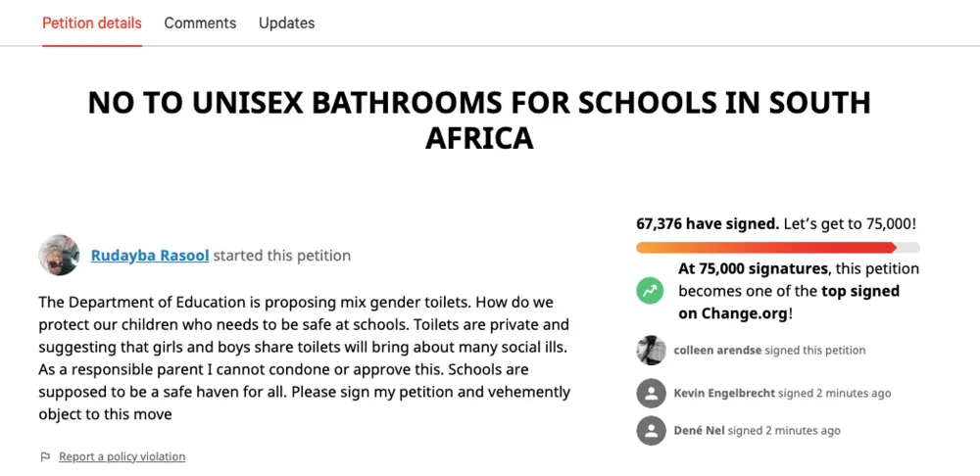The image size is (980, 476).
Task: Click colleen arendse's avatar photo
Action: (x=652, y=351)
